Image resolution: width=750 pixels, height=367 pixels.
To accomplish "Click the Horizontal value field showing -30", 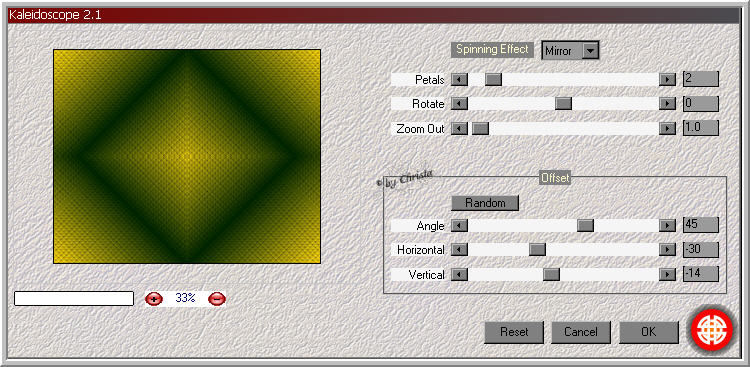I will coord(701,249).
